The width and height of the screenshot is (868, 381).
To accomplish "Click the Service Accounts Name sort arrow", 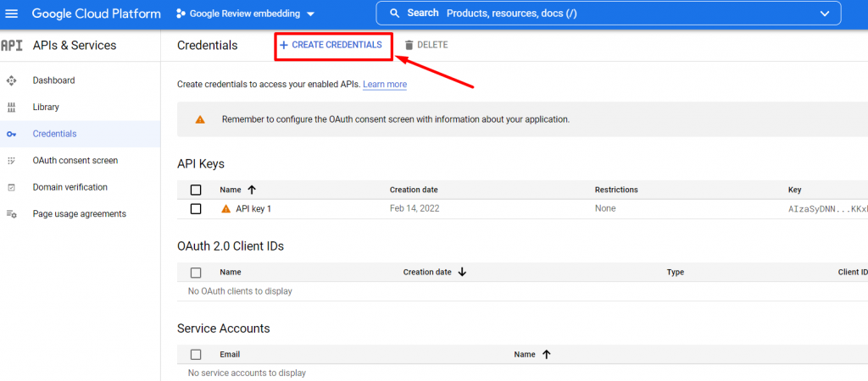I will 547,355.
